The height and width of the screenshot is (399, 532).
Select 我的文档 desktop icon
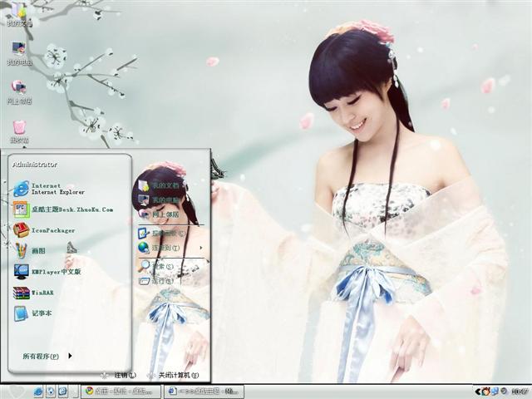tap(20, 14)
